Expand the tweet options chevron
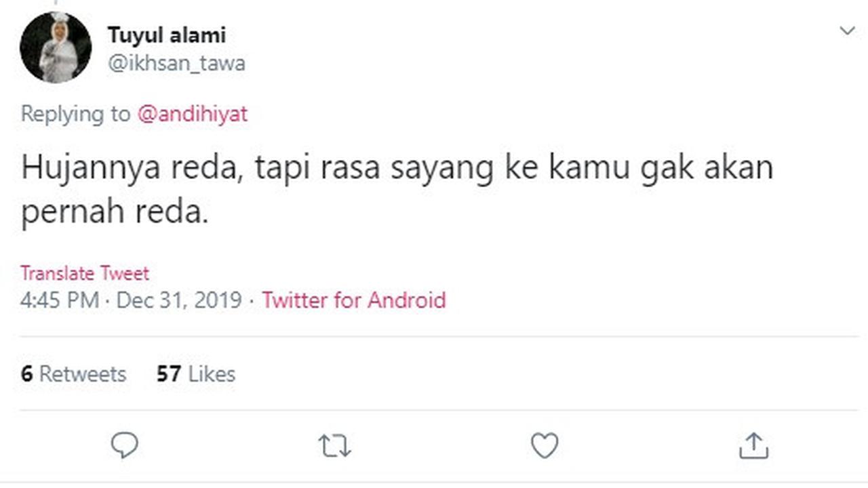Screen dimensions: 868x488 847,31
